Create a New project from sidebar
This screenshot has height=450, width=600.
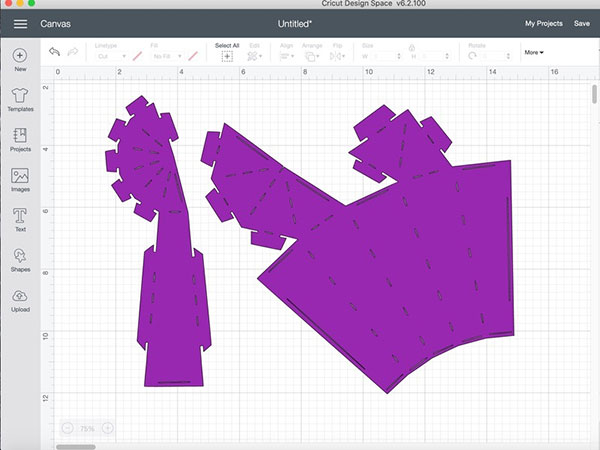20,60
